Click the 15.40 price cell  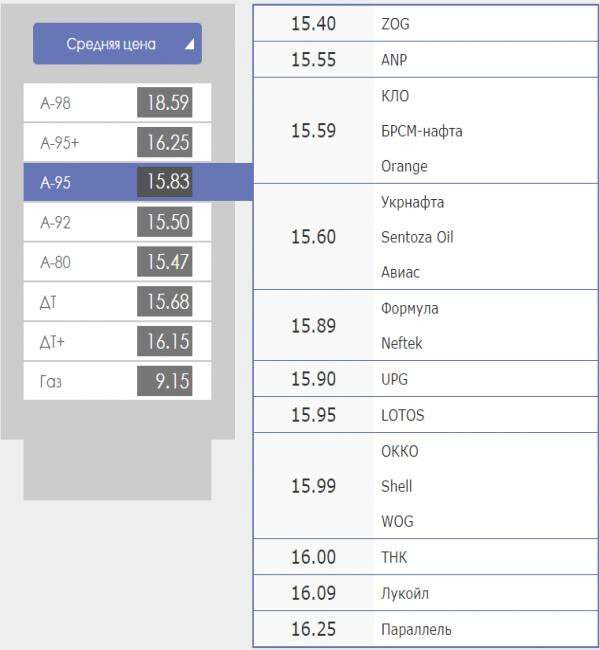[x=313, y=24]
